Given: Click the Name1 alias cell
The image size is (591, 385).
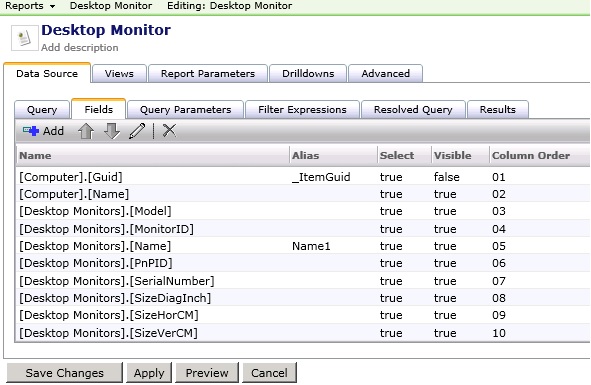Looking at the screenshot, I should click(311, 246).
